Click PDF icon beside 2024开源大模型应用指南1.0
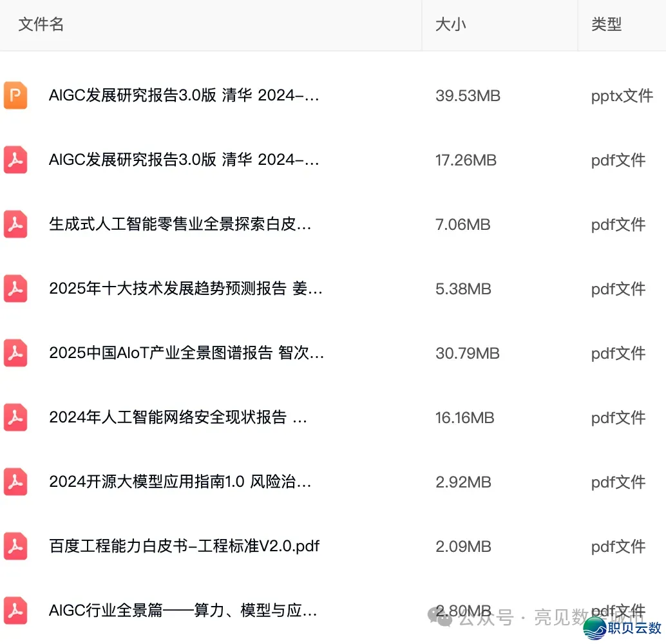666x644 pixels. pyautogui.click(x=15, y=482)
